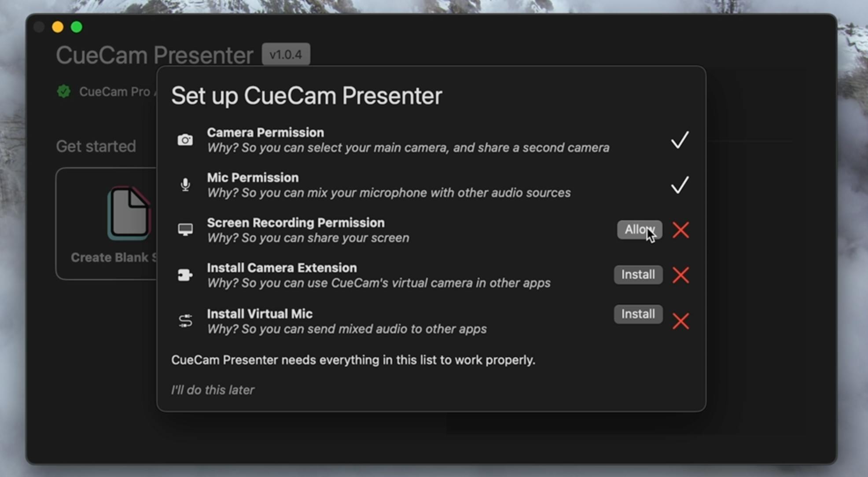The width and height of the screenshot is (868, 477).
Task: Click the CueCam Presenter app title
Action: [x=154, y=55]
